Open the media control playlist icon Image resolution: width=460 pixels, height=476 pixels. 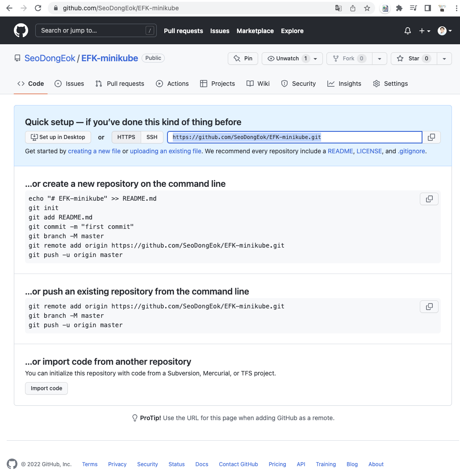click(x=413, y=8)
